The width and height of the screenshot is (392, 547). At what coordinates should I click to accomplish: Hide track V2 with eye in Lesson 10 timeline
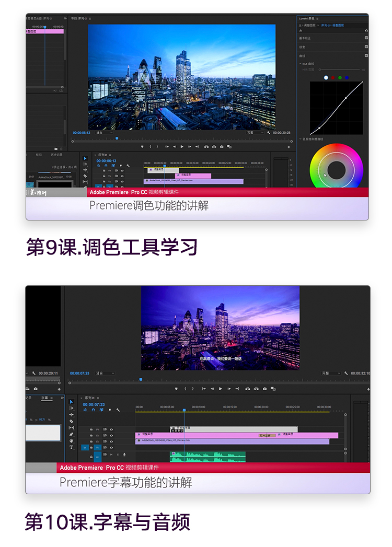point(111,441)
